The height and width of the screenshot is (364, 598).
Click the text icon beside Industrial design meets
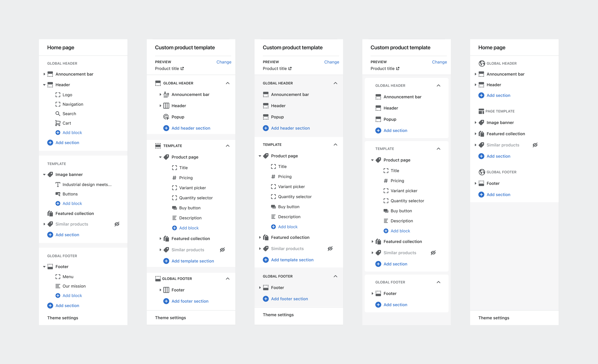(58, 184)
